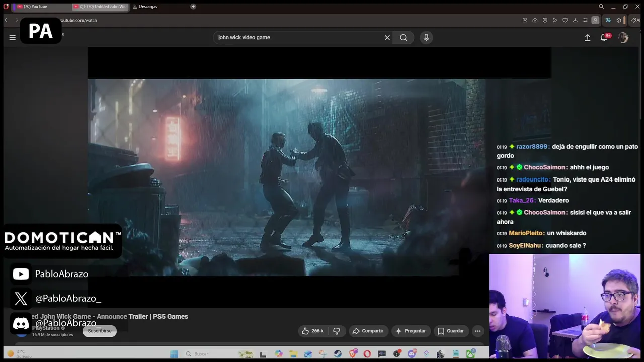Click the Preguntar button
644x362 pixels.
point(411,331)
